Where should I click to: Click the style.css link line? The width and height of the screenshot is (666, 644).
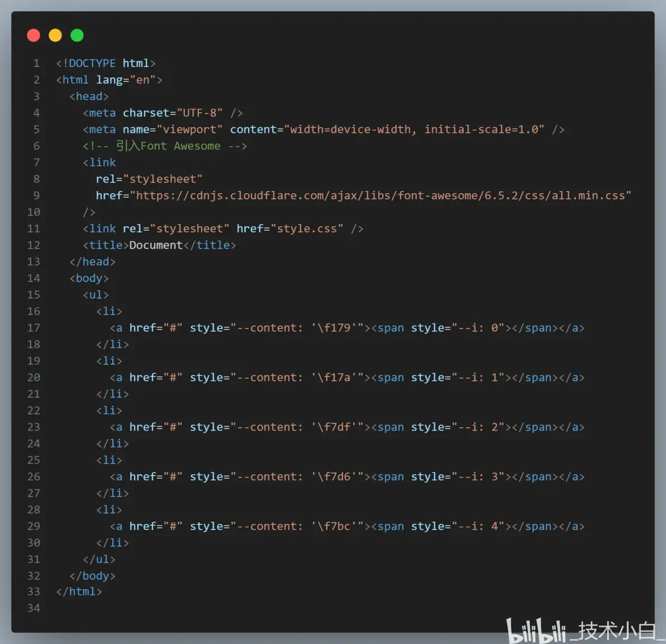[x=223, y=229]
